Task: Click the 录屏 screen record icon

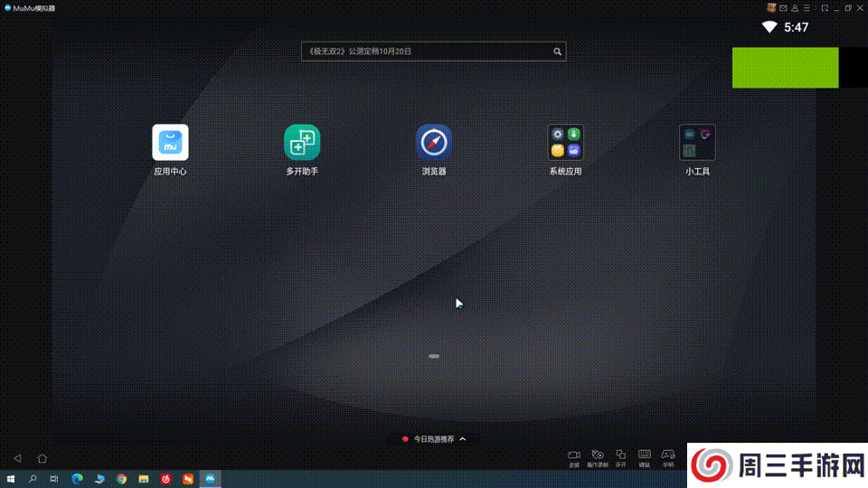Action: [573, 455]
